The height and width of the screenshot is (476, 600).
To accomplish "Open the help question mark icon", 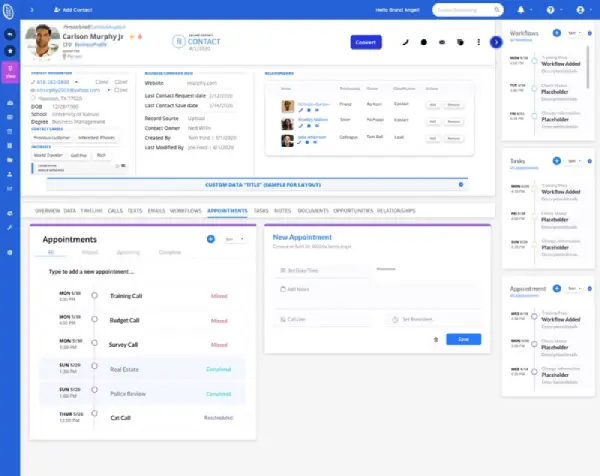I will [x=550, y=10].
